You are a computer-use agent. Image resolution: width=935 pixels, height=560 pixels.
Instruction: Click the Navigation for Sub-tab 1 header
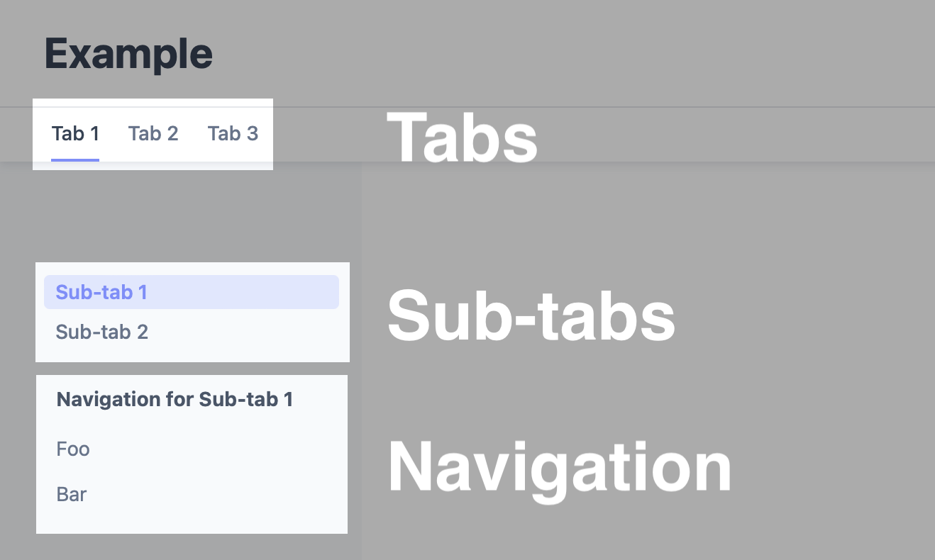click(175, 399)
